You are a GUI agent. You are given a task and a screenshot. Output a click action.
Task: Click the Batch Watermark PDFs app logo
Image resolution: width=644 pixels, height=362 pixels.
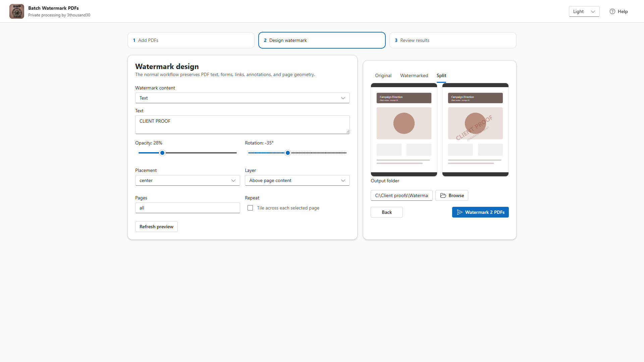click(17, 11)
